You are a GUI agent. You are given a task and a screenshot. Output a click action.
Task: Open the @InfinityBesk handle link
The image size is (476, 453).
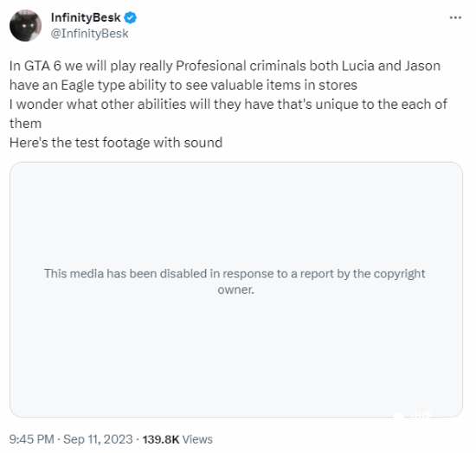click(89, 34)
